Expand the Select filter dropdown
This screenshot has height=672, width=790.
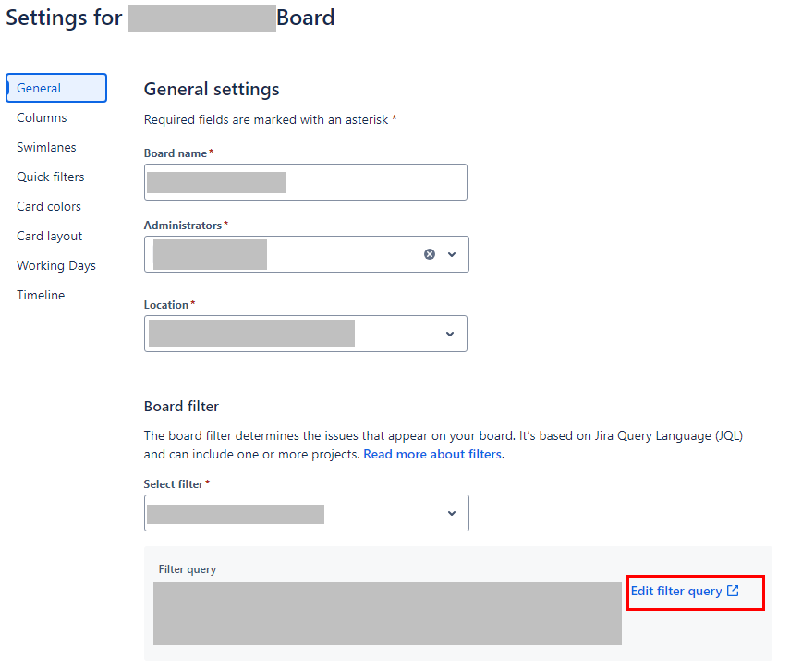point(452,513)
